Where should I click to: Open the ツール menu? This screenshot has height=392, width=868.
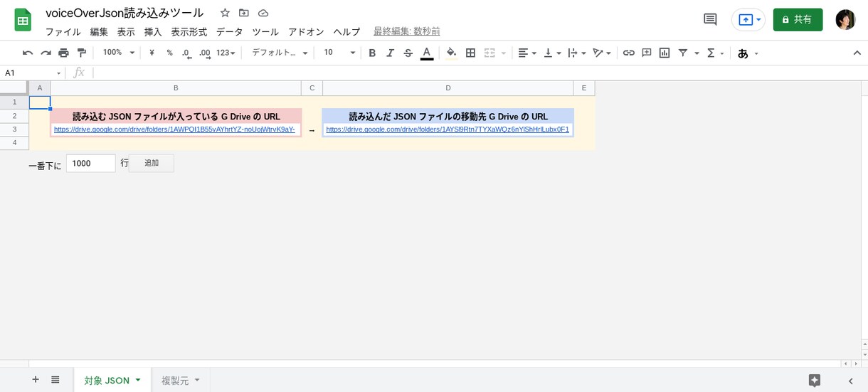click(x=265, y=32)
